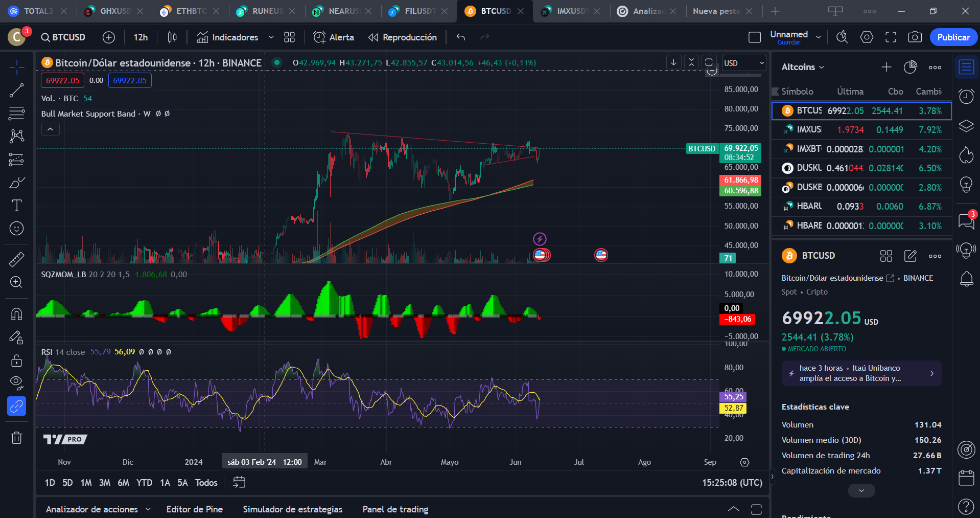Select the trend line tool

tap(17, 90)
